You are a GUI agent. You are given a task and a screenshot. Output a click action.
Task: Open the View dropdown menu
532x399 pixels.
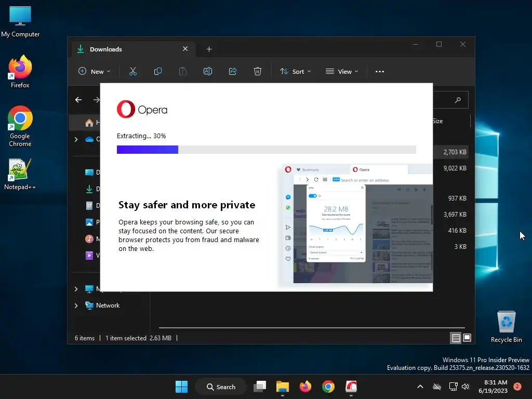pyautogui.click(x=342, y=71)
